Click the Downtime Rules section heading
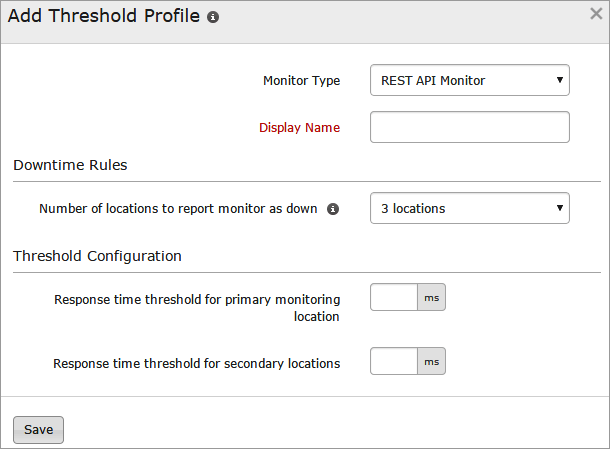This screenshot has width=610, height=449. [70, 165]
